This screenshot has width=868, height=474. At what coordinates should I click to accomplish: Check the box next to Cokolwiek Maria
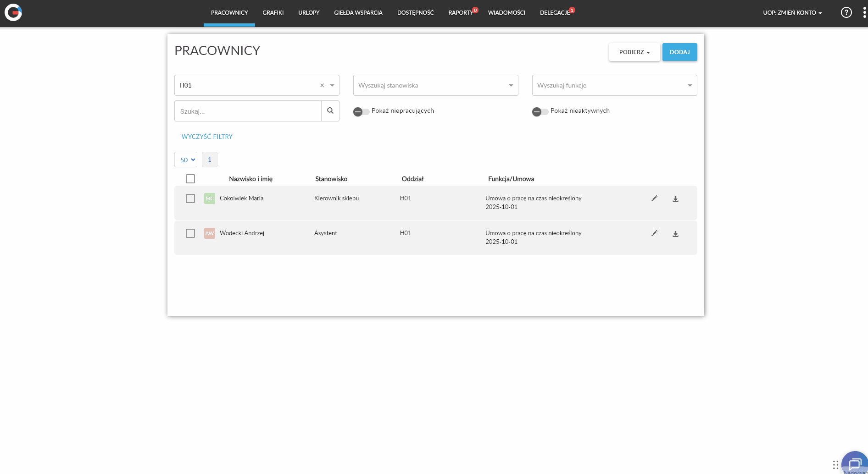click(190, 198)
